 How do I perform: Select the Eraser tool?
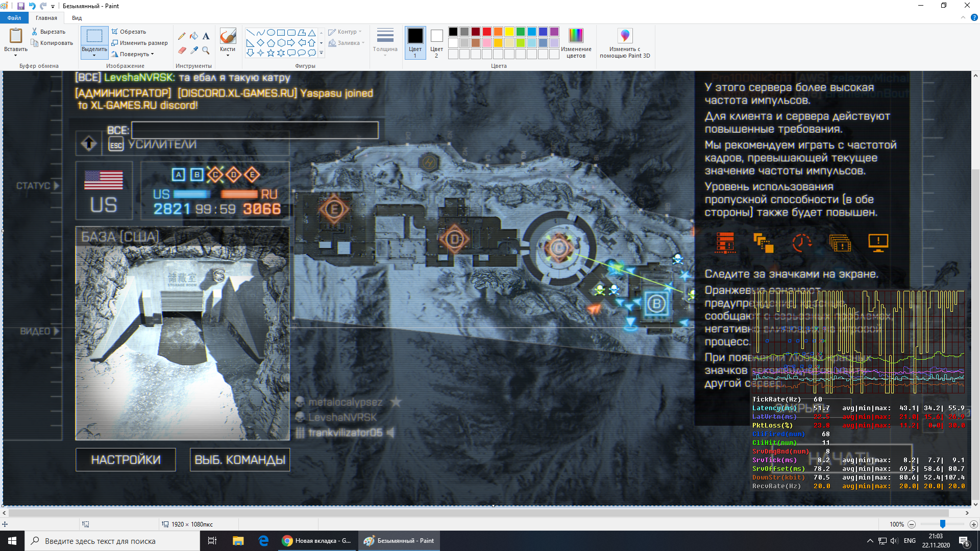[182, 51]
